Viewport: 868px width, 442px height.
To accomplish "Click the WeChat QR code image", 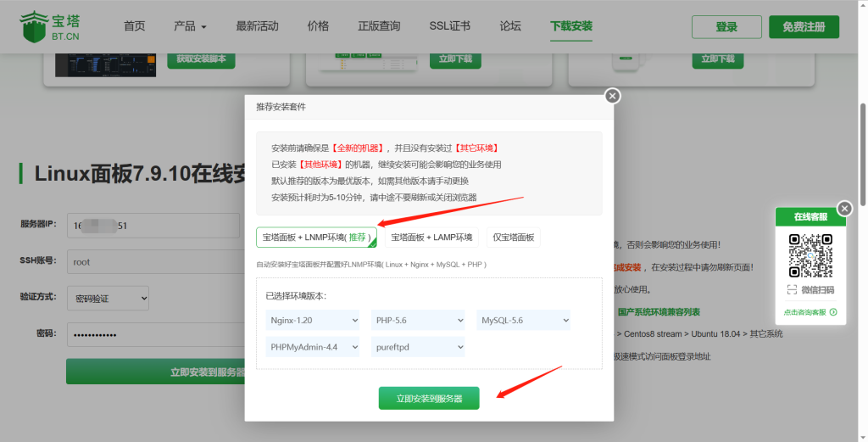I will click(x=810, y=255).
